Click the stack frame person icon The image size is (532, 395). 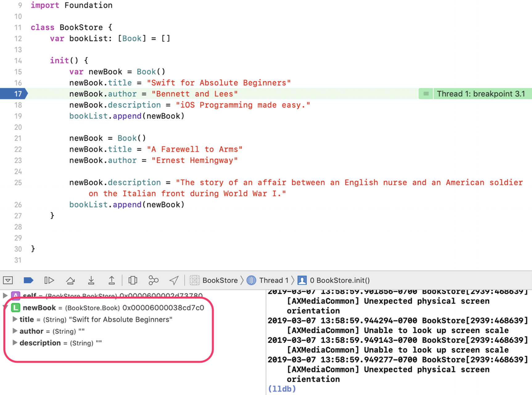click(x=302, y=280)
